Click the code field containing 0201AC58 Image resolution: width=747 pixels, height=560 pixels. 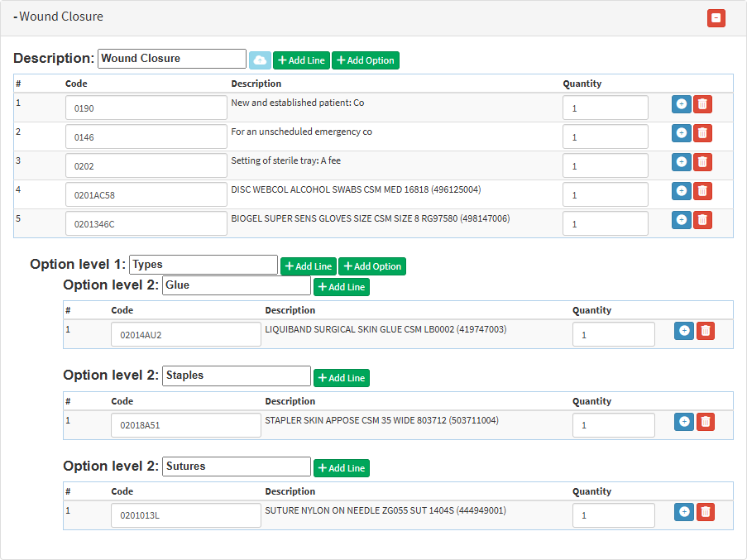coord(146,195)
